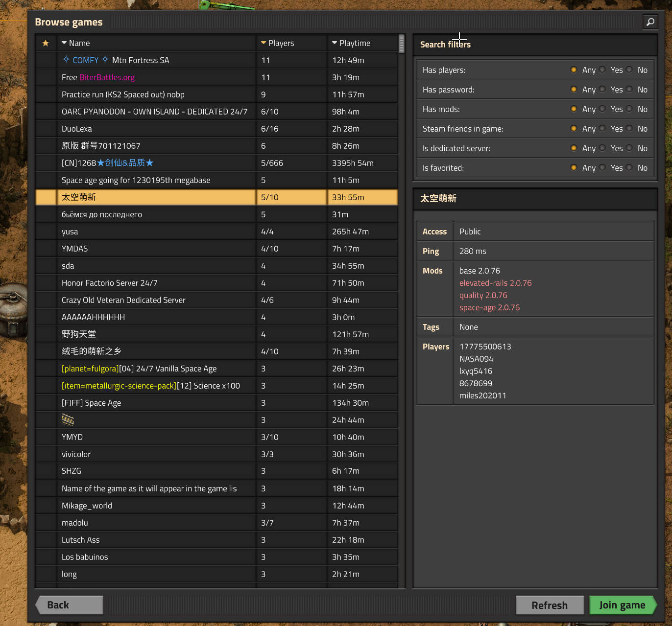Screen dimensions: 672x626
Task: Toggle the sort arrow on the Players column
Action: pyautogui.click(x=264, y=43)
